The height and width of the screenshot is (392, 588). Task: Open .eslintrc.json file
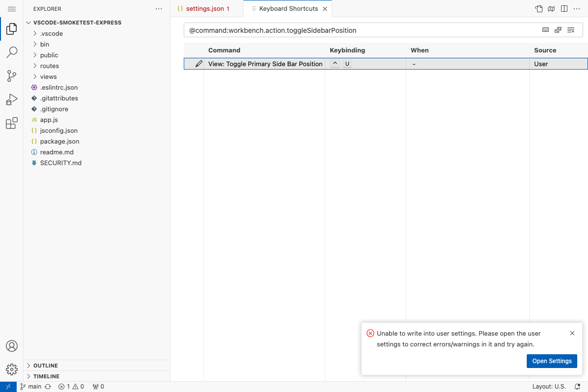(97, 87)
